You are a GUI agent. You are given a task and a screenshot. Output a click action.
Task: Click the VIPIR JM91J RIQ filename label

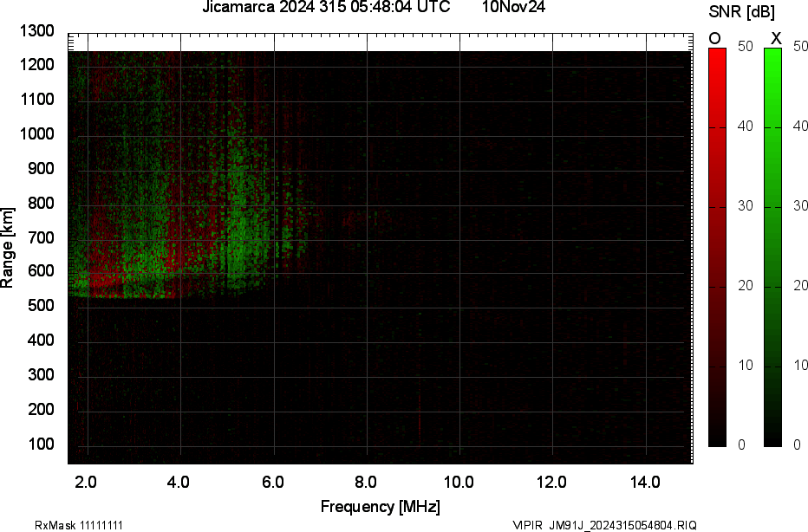(x=604, y=525)
